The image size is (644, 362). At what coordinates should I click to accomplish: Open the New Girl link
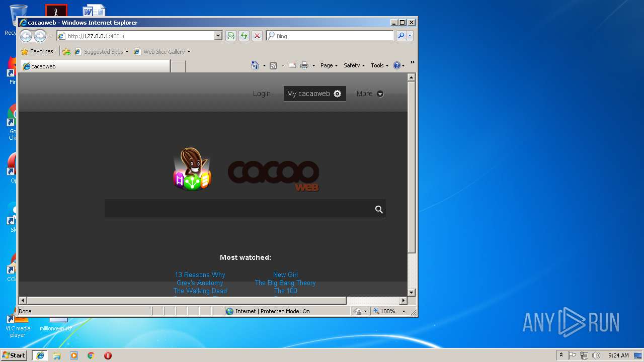285,275
